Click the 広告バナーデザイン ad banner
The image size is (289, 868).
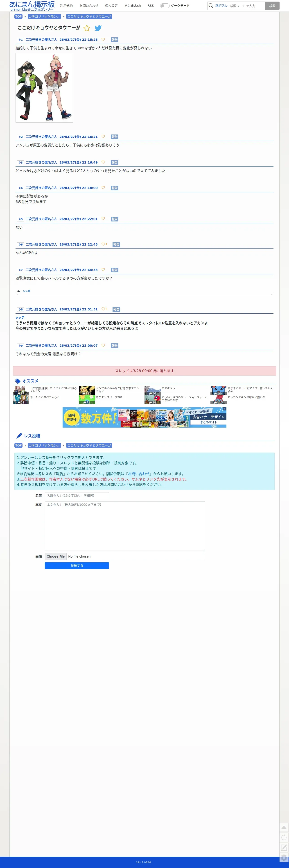pos(144,417)
